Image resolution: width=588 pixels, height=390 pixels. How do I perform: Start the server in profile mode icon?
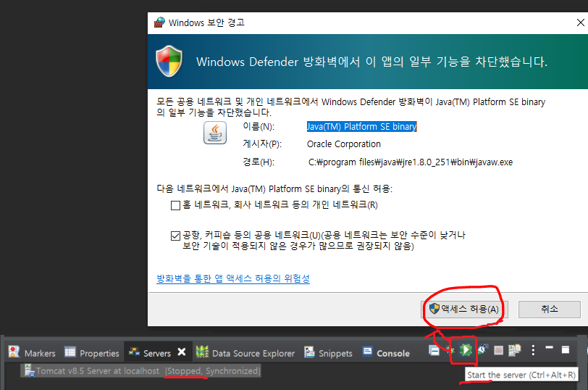pos(482,349)
